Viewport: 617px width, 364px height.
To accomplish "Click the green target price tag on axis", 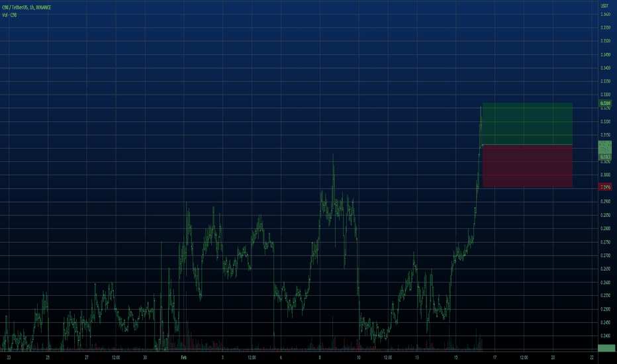I will (x=605, y=103).
